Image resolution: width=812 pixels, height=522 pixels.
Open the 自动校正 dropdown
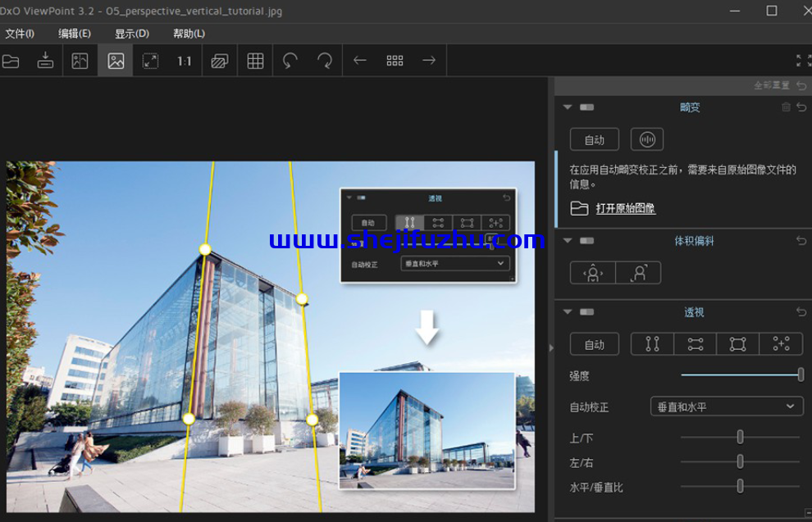click(x=727, y=406)
